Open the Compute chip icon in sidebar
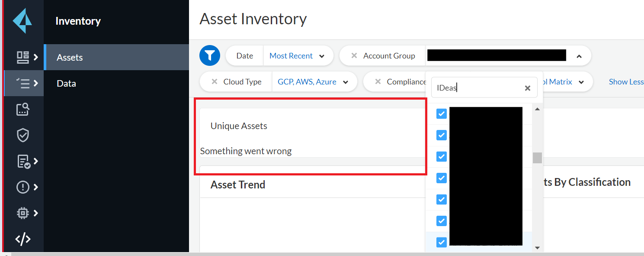This screenshot has height=256, width=644. click(x=22, y=213)
